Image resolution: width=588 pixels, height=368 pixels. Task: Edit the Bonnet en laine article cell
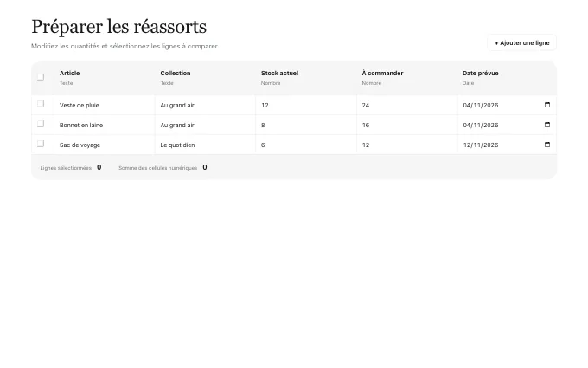pos(105,125)
